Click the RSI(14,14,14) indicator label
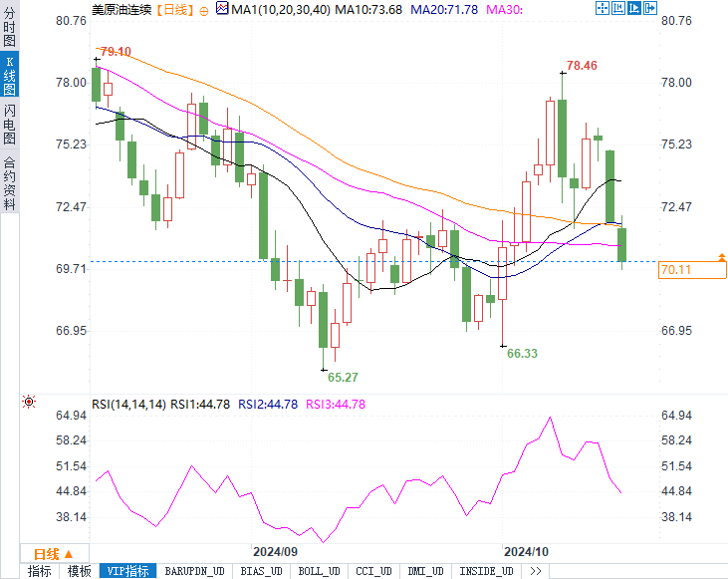The image size is (728, 579). click(x=128, y=404)
